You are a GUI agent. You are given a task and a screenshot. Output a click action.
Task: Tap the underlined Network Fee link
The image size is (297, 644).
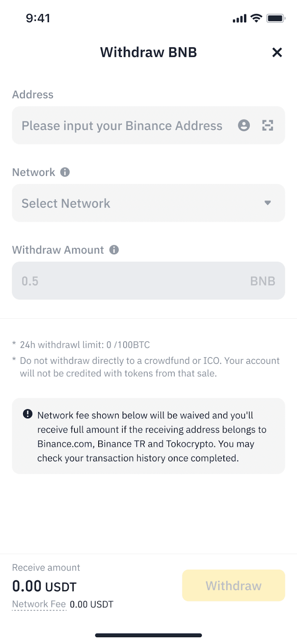(x=39, y=604)
